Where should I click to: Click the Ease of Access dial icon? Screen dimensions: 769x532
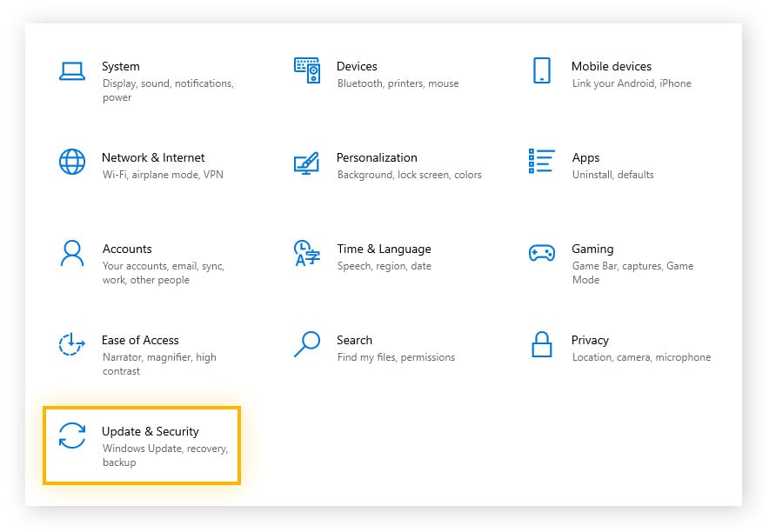pyautogui.click(x=72, y=344)
